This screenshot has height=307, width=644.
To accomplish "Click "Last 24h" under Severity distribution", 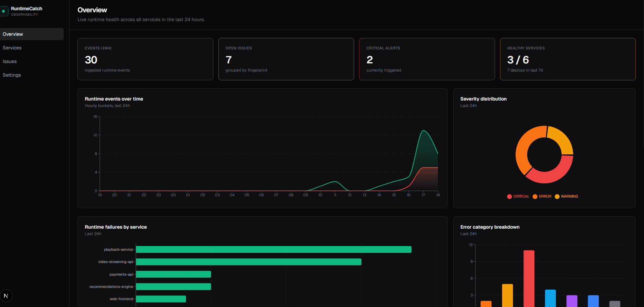I will (x=469, y=106).
